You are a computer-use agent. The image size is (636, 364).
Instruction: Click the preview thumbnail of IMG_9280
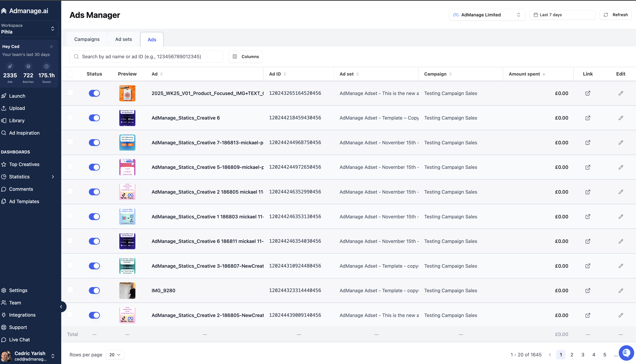[x=127, y=291]
